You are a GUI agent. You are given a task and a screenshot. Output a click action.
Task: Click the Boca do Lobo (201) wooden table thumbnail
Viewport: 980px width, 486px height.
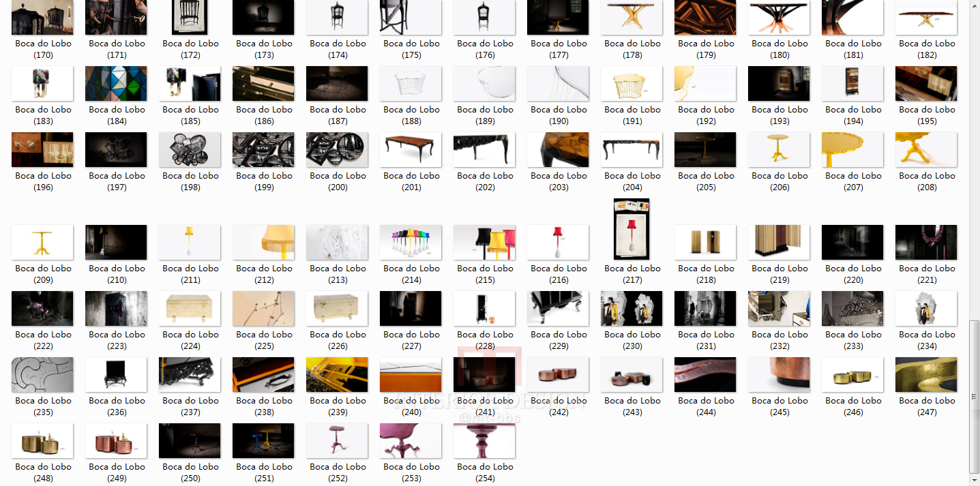click(411, 149)
